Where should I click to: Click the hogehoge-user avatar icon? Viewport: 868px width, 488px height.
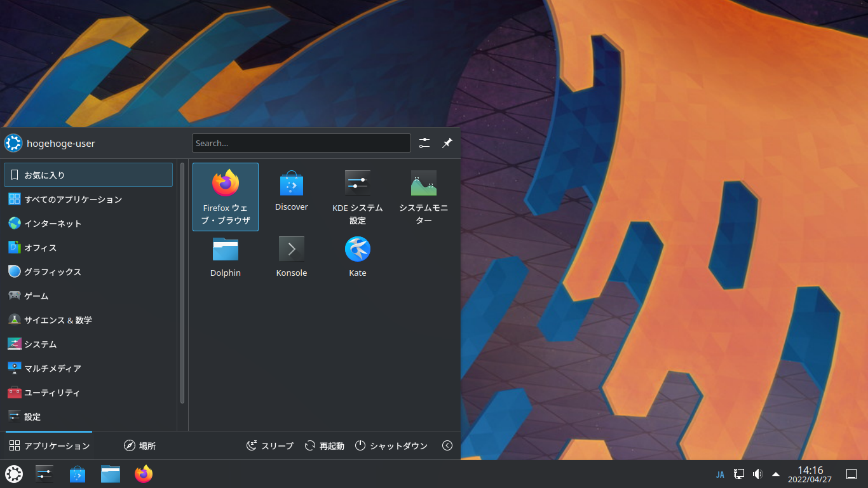[x=13, y=143]
